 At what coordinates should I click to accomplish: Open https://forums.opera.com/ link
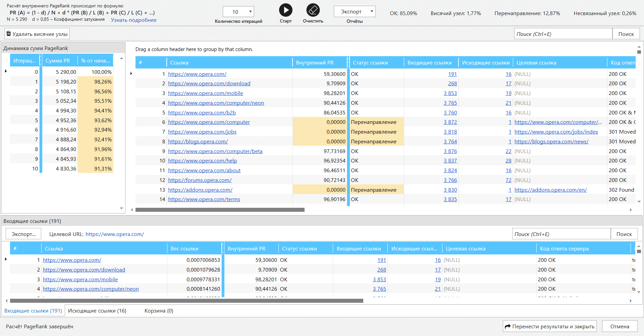tap(200, 180)
